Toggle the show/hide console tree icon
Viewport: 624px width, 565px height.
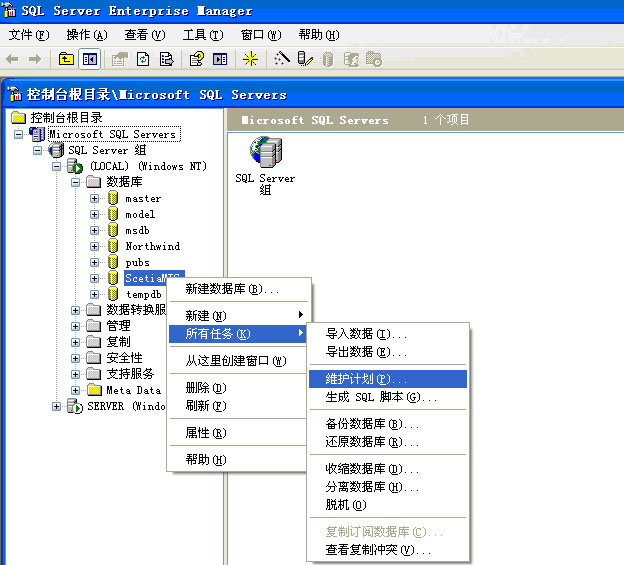tap(90, 59)
